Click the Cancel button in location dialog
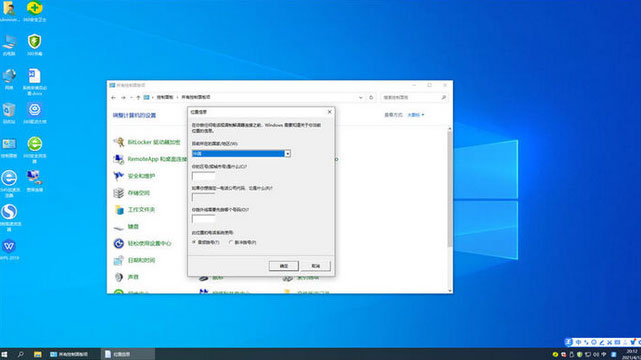The image size is (641, 360). (x=315, y=266)
